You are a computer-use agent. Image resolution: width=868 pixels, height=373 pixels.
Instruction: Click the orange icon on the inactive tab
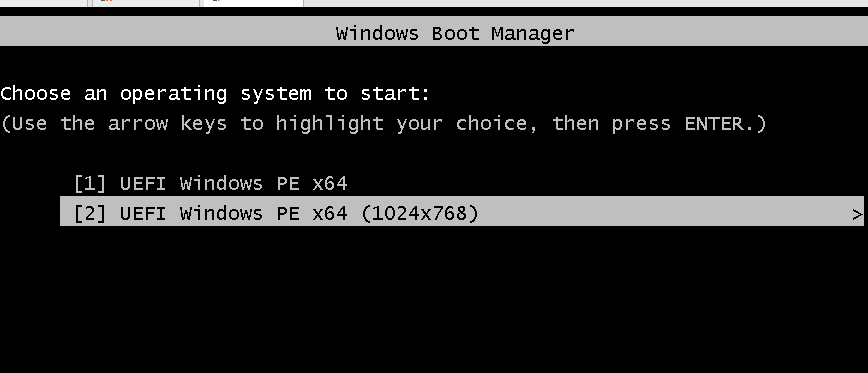click(107, 1)
